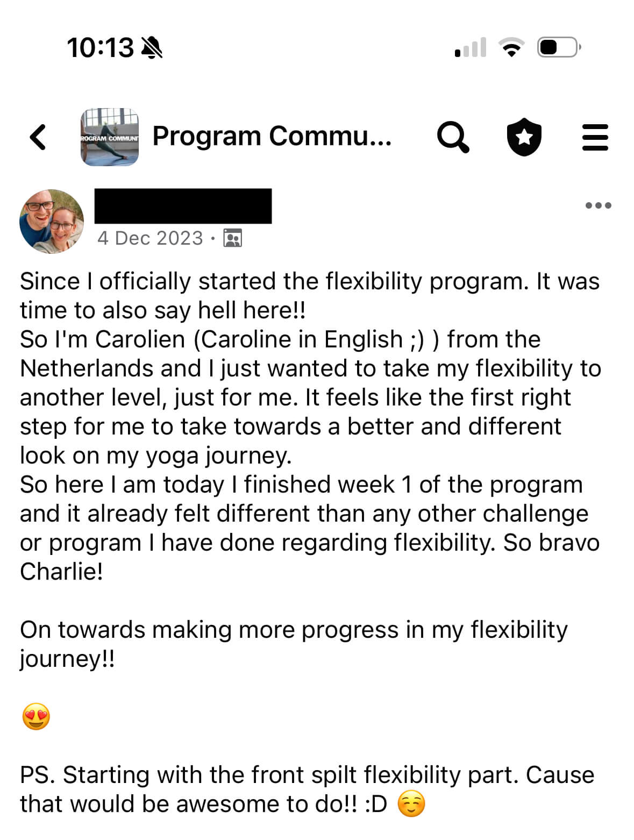Tap the Program Community group thumbnail
This screenshot has height=840, width=634.
coord(110,137)
